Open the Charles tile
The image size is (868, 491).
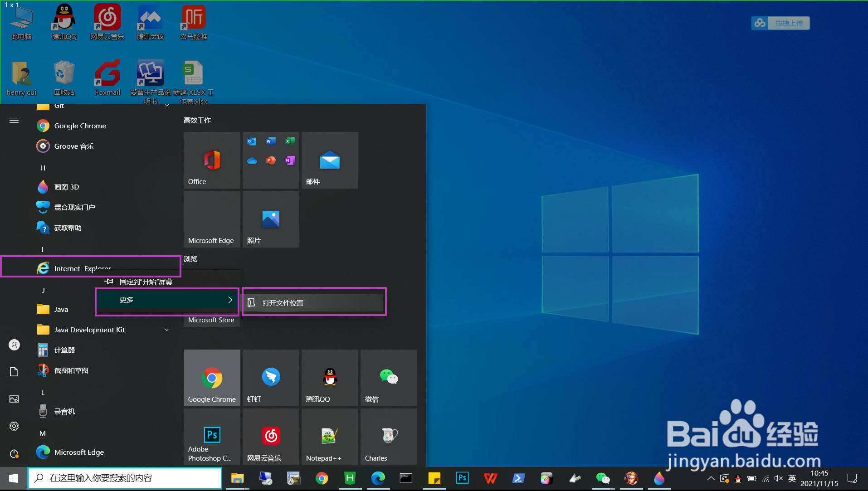(x=389, y=437)
